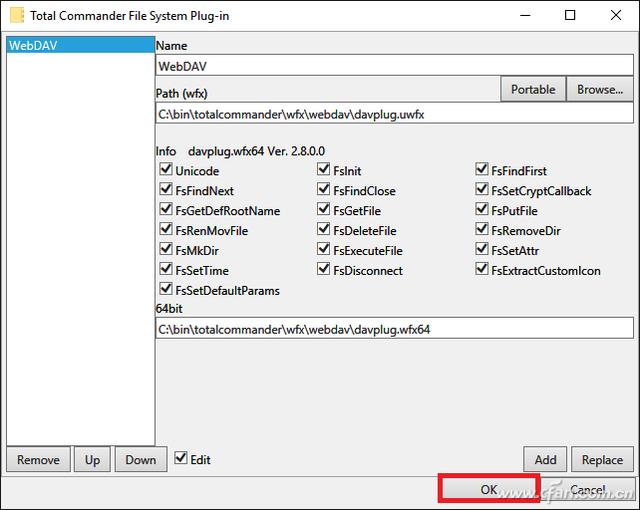This screenshot has height=510, width=640.
Task: Click the Replace button
Action: click(x=602, y=459)
